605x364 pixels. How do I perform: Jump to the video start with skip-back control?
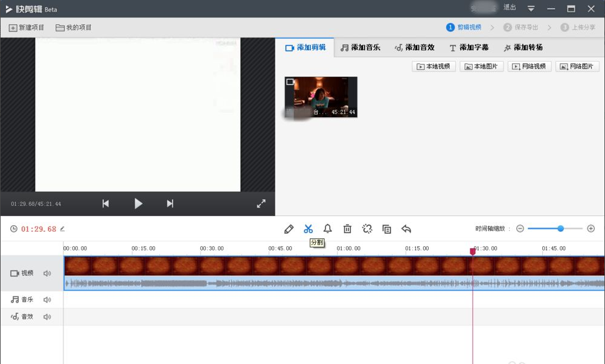coord(105,203)
